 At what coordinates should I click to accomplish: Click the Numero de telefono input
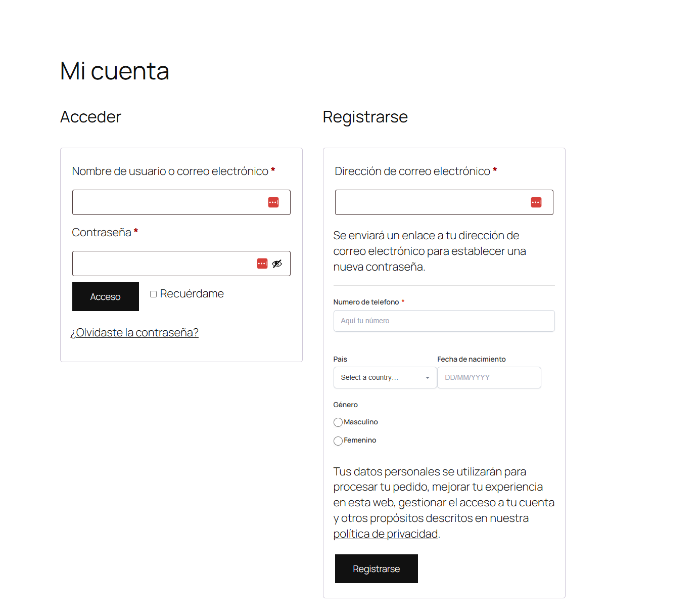pos(443,321)
